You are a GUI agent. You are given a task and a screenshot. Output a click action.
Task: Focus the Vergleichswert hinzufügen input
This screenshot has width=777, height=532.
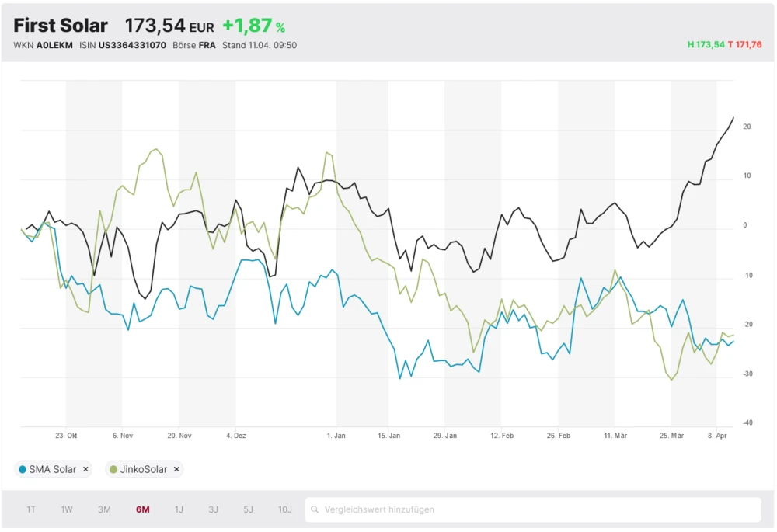click(536, 509)
